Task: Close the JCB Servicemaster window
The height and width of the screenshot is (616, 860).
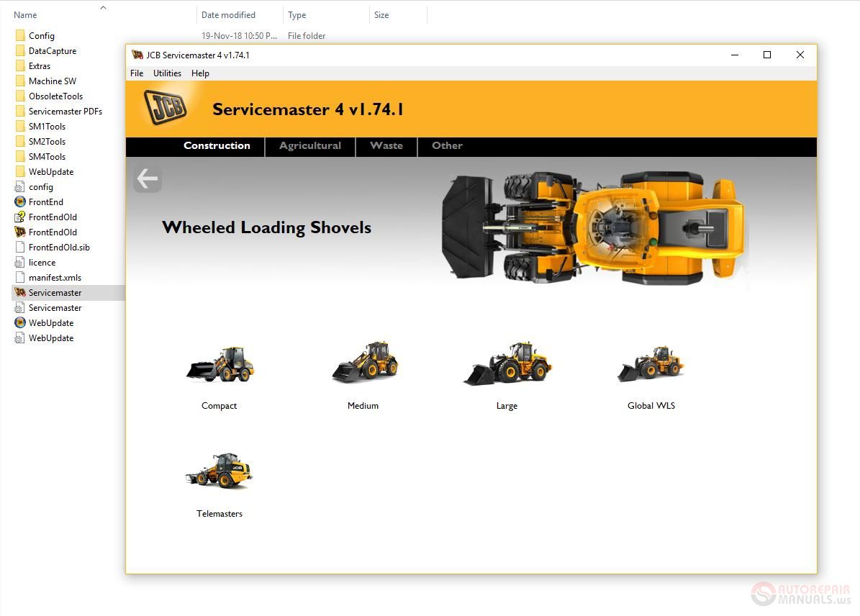Action: coord(800,55)
